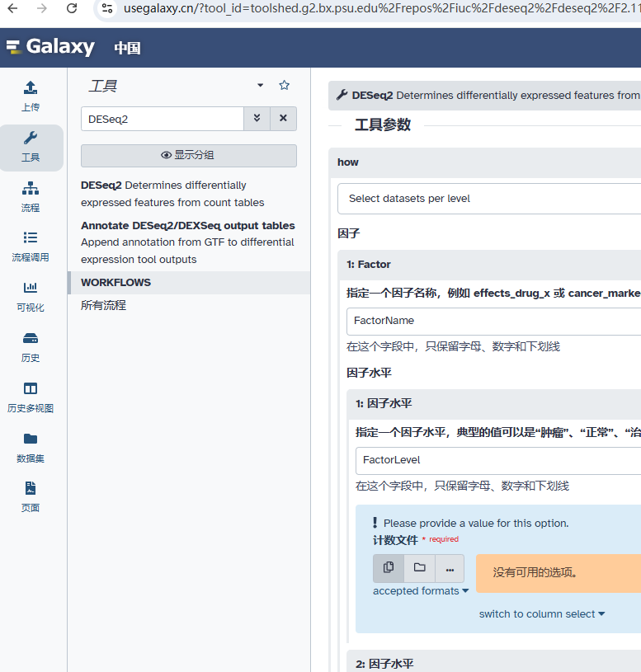641x672 pixels.
Task: Click the ellipsis more options button
Action: 450,568
